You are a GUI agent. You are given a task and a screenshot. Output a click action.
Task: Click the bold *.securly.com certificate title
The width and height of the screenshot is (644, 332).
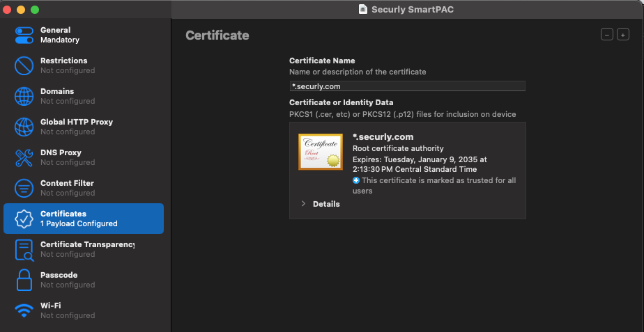click(x=383, y=137)
